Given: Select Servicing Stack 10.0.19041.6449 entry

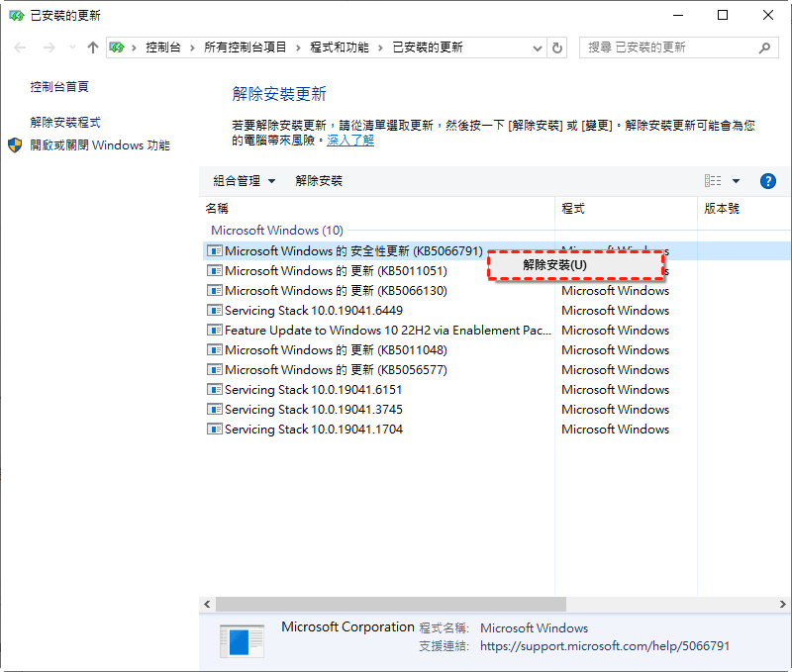Looking at the screenshot, I should tap(314, 311).
